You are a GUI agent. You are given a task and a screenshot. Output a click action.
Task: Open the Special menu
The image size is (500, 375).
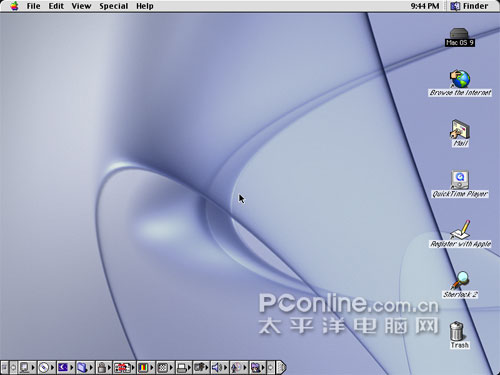coord(114,6)
